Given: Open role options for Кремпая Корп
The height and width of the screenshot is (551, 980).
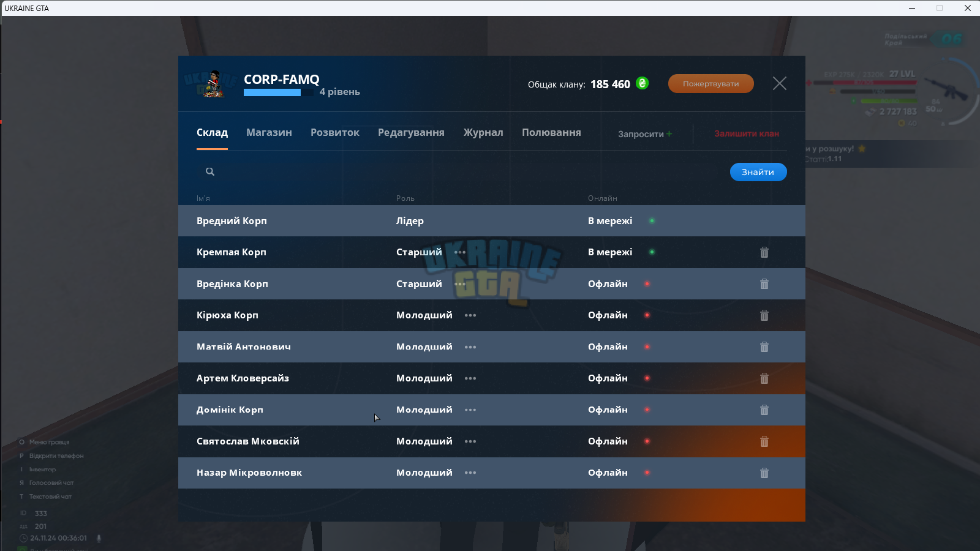Looking at the screenshot, I should (460, 252).
